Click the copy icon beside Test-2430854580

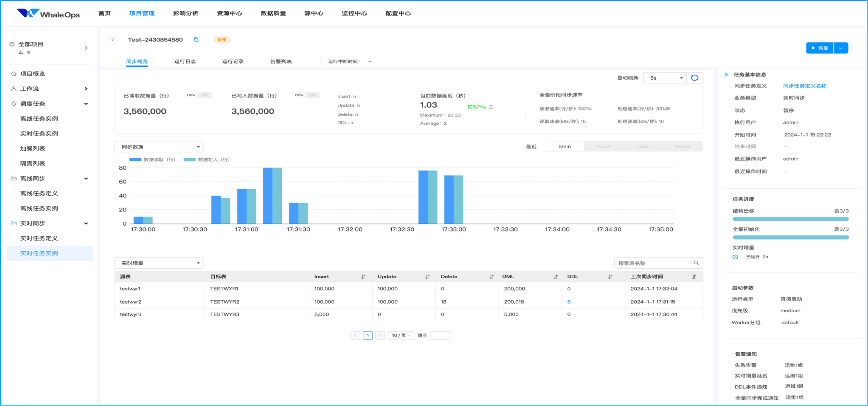point(196,40)
